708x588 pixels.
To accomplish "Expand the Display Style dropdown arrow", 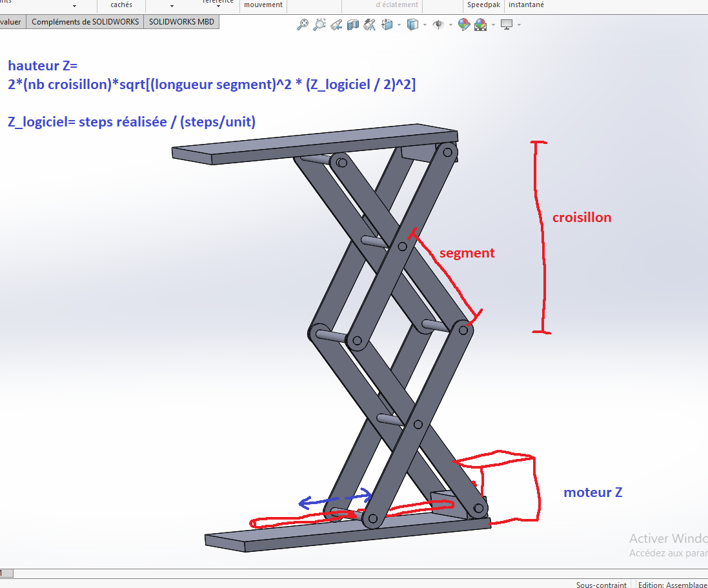I will click(425, 25).
